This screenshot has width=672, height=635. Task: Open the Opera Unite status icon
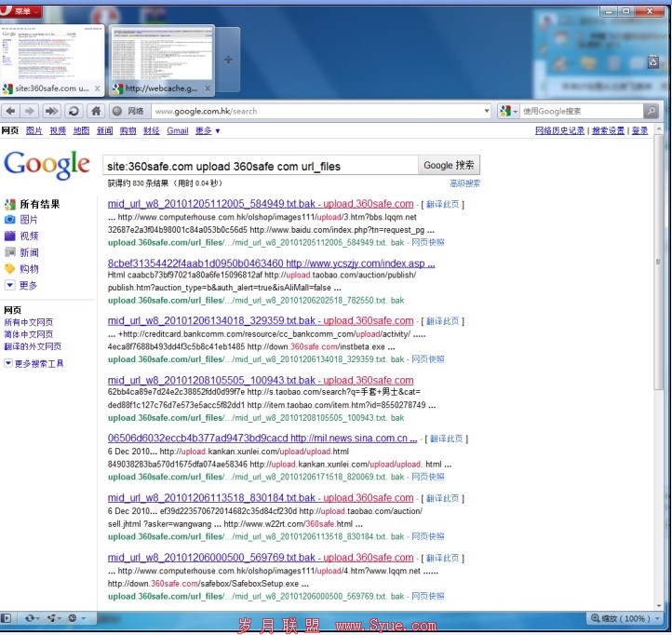pos(54,618)
